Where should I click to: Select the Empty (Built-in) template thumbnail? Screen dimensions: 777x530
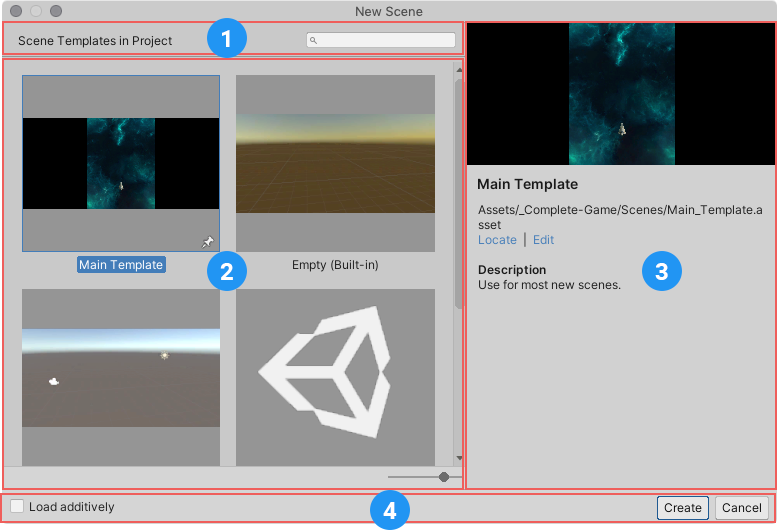[335, 163]
